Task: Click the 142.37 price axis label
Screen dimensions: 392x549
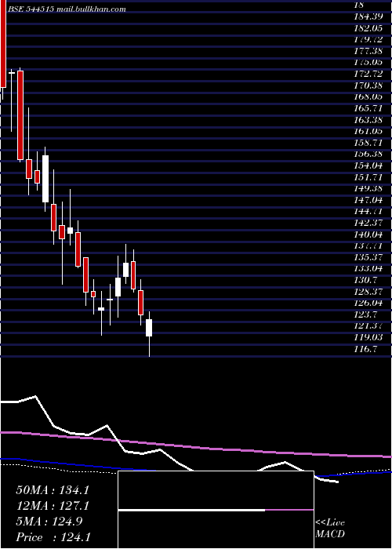Action: tap(369, 223)
